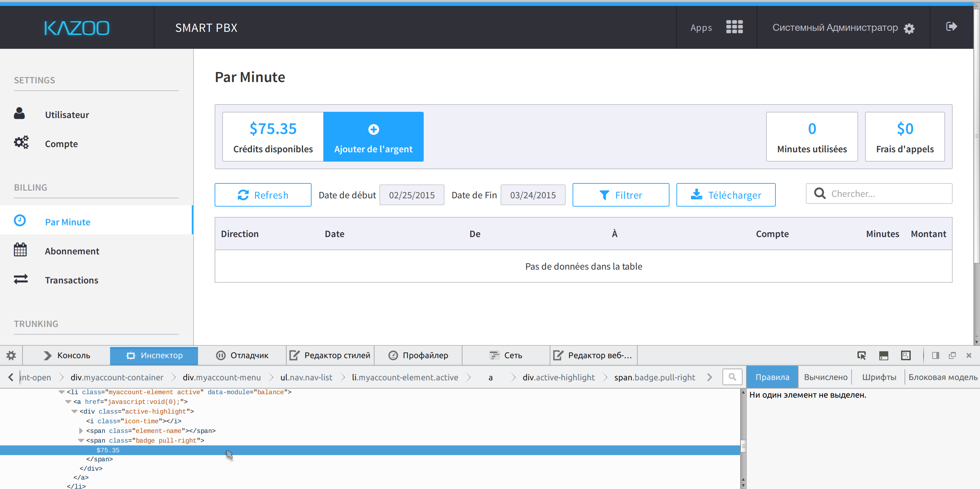Image resolution: width=980 pixels, height=489 pixels.
Task: Select the Правила sidebar tab
Action: [772, 377]
